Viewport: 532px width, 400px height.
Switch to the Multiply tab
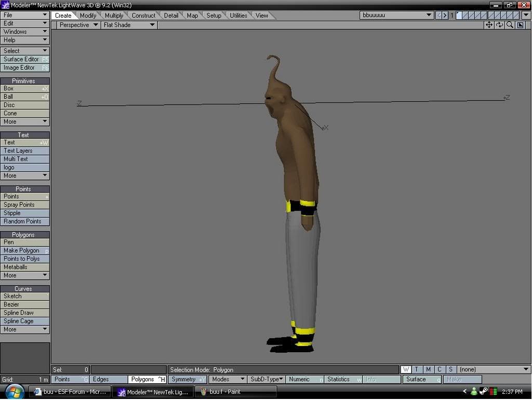[114, 16]
